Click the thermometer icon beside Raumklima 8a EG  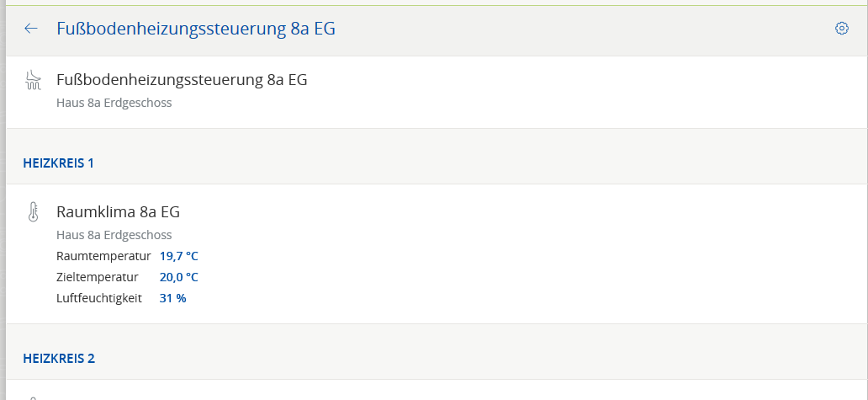pos(33,212)
